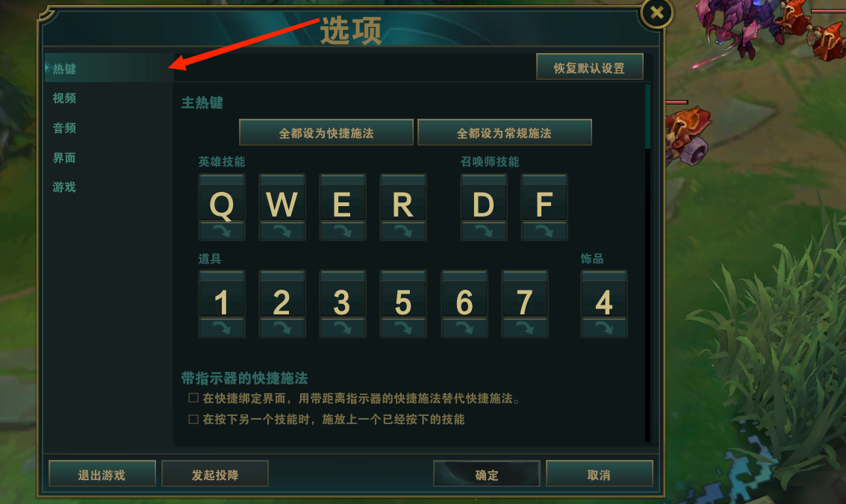The height and width of the screenshot is (504, 846).
Task: Click the W ability hotkey slot
Action: coord(282,198)
